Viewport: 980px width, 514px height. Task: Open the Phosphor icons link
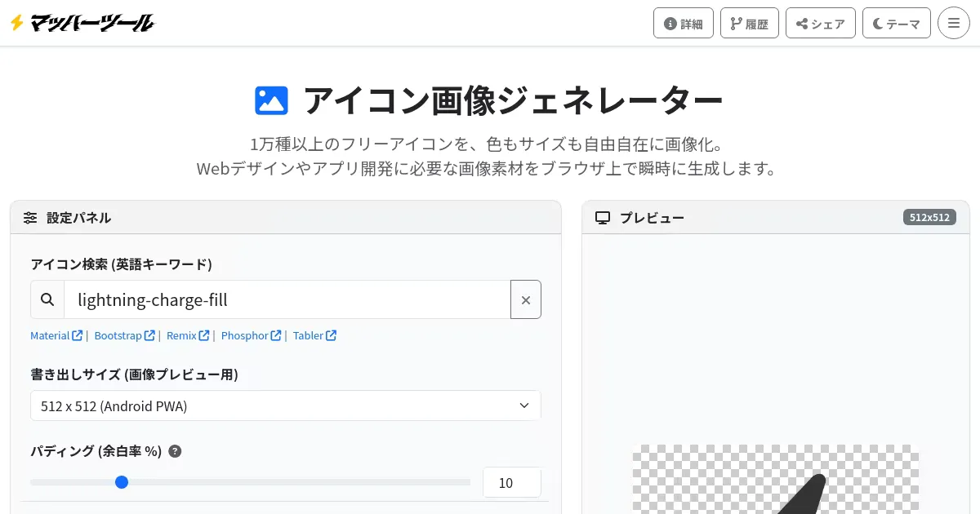tap(251, 335)
